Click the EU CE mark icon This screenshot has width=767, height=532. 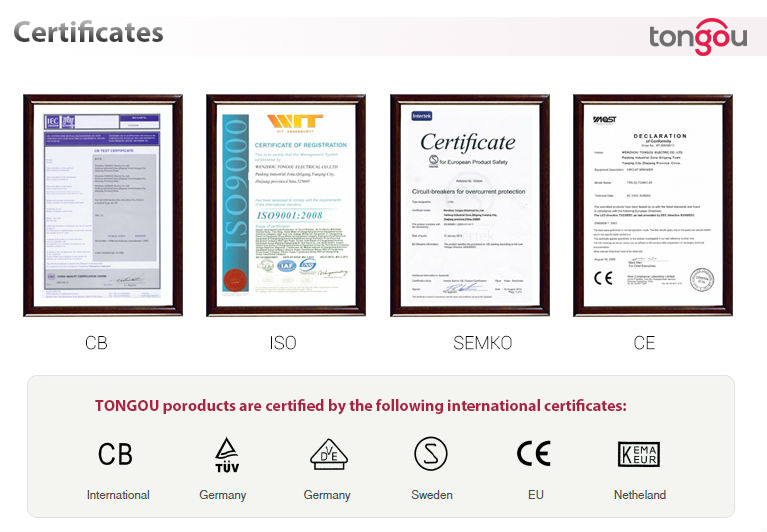coord(534,453)
